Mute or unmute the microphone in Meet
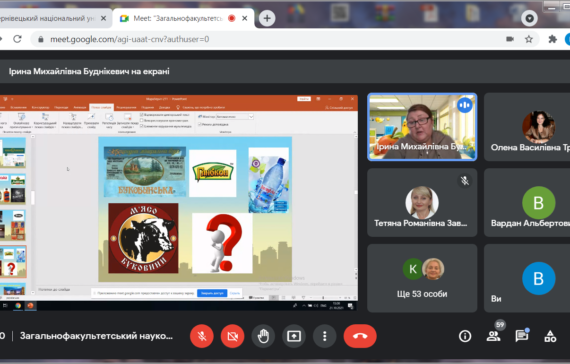Screen dimensions: 570x364 click(x=202, y=336)
